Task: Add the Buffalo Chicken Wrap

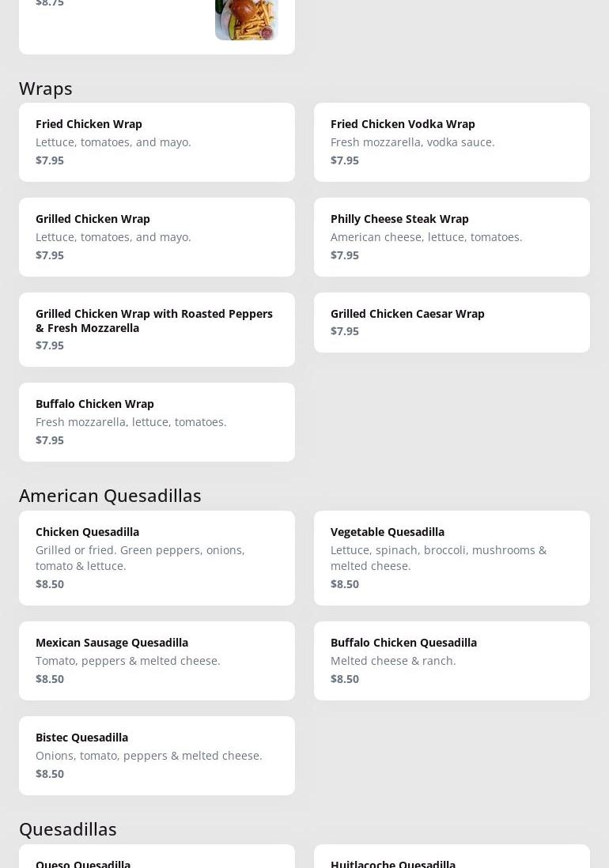Action: (157, 422)
